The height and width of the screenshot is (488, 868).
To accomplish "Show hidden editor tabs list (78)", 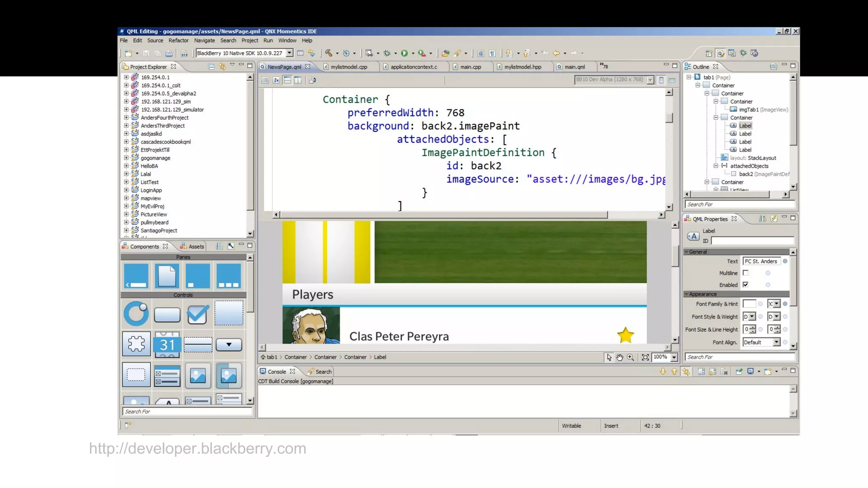I will point(604,67).
